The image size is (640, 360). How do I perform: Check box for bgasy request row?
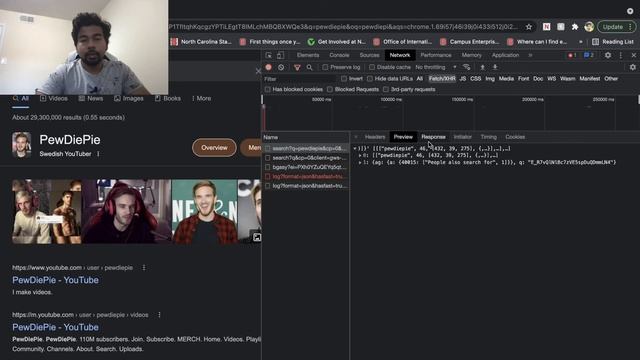[x=267, y=167]
